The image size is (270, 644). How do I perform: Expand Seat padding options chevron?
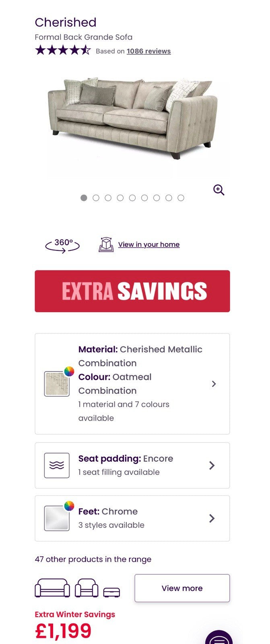tap(212, 466)
